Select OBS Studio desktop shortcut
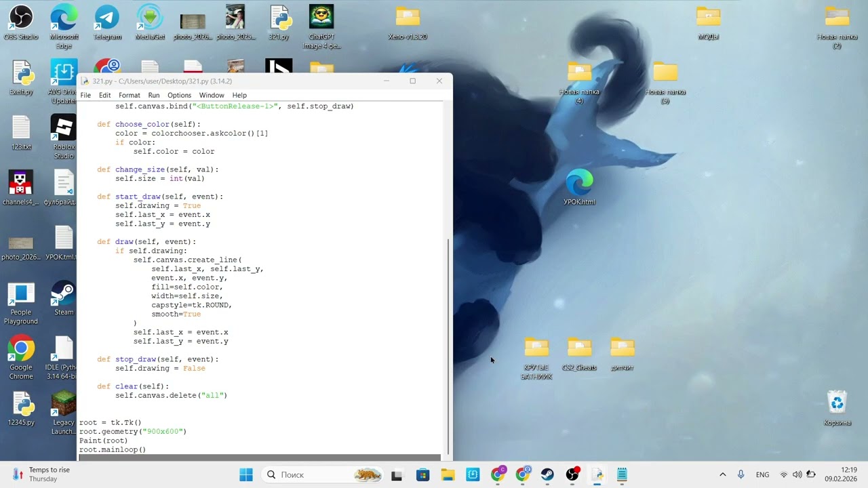868x488 pixels. 21,22
